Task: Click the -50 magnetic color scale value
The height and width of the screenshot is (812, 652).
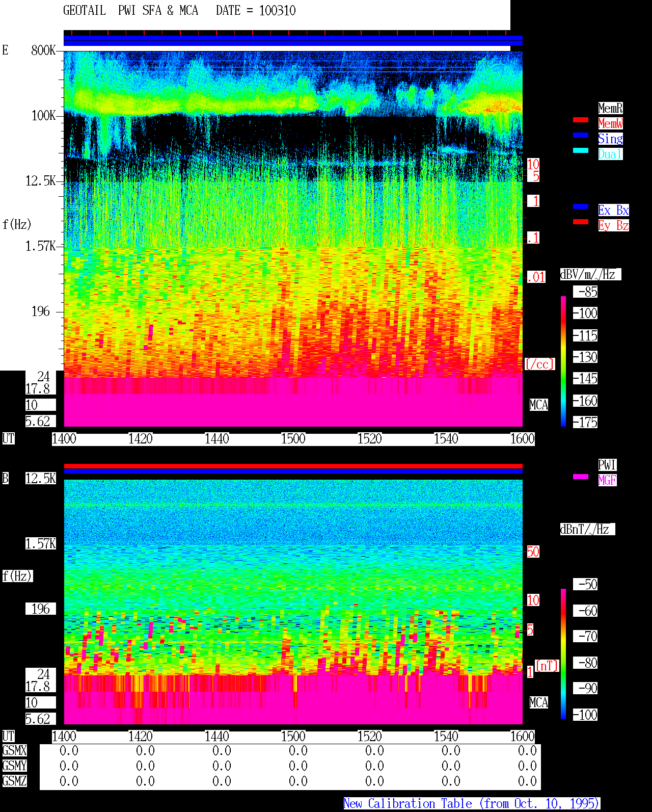Action: (x=585, y=584)
